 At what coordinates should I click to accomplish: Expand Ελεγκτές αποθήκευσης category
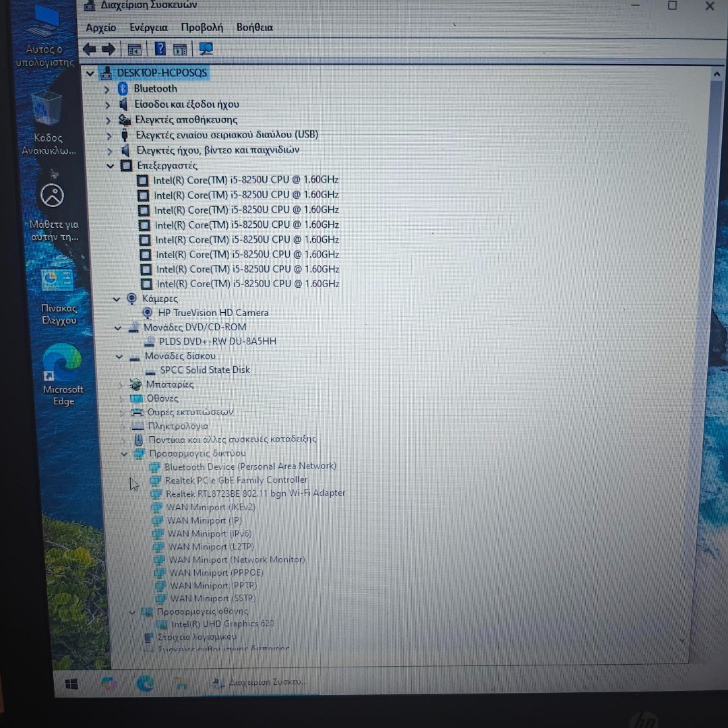[x=108, y=121]
